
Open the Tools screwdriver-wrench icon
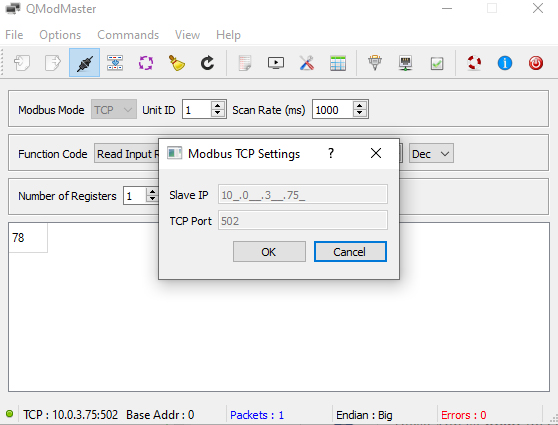point(307,63)
